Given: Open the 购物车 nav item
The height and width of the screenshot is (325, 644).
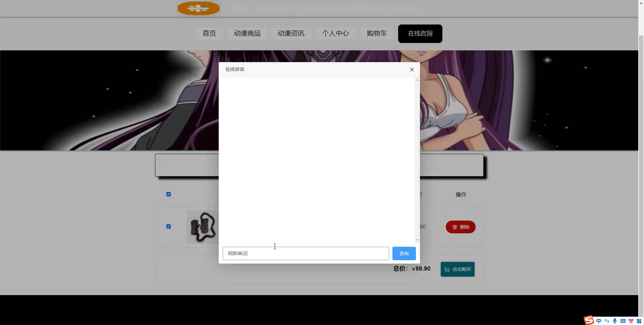Looking at the screenshot, I should [x=377, y=33].
